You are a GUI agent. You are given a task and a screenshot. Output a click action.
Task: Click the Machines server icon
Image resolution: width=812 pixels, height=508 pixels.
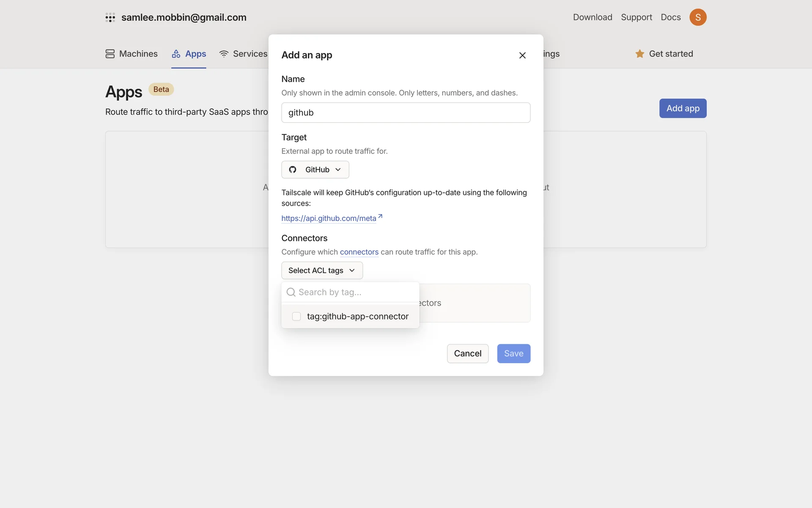[x=110, y=54]
